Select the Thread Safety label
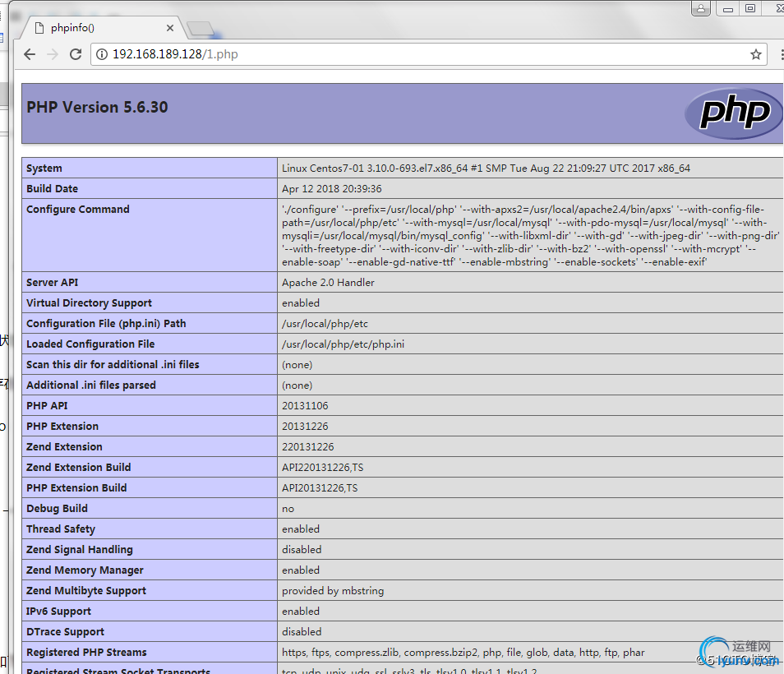The image size is (784, 674). 61,529
